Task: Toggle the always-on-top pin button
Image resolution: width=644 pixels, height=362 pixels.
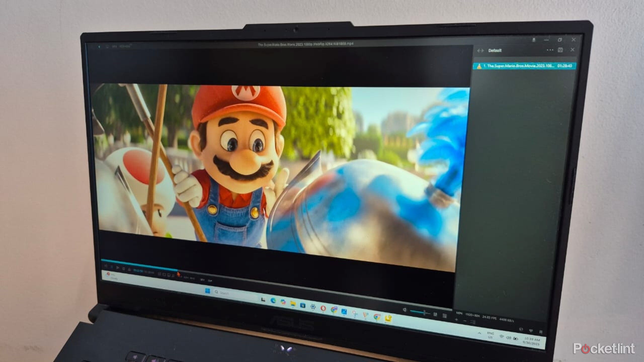Action: [534, 40]
